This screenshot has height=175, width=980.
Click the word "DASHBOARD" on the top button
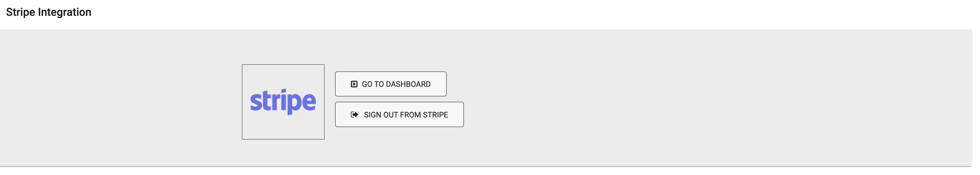(x=408, y=84)
